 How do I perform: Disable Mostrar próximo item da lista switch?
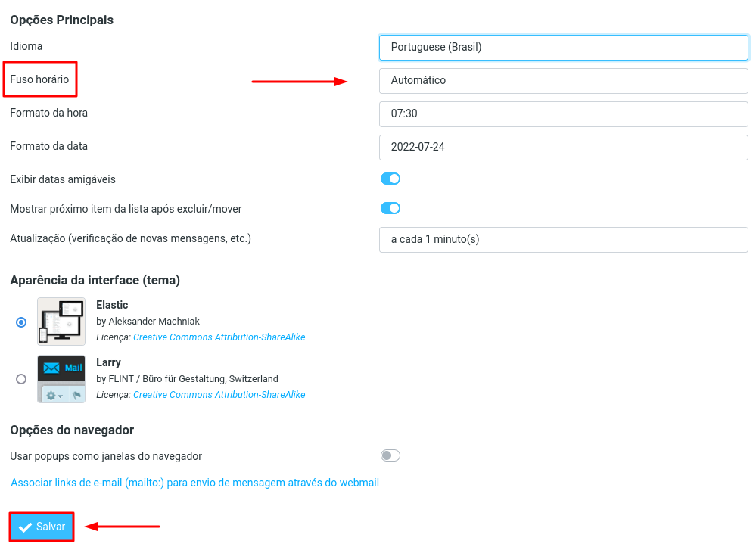tap(390, 208)
